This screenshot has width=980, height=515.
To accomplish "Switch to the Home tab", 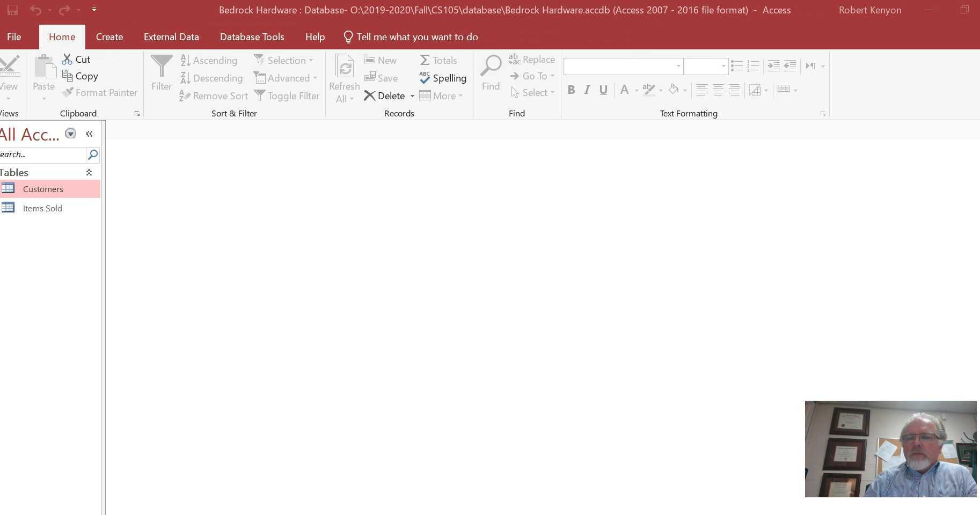I will [x=62, y=37].
